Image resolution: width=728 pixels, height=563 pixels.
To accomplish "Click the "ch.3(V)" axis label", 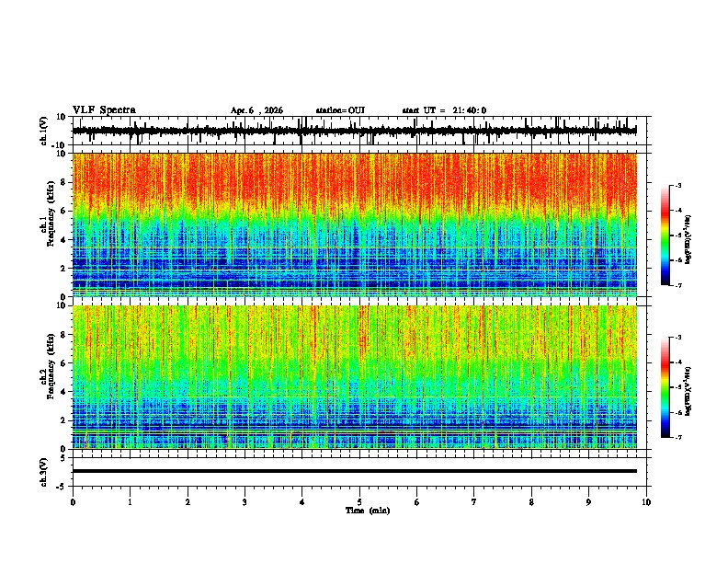I will 44,473.
